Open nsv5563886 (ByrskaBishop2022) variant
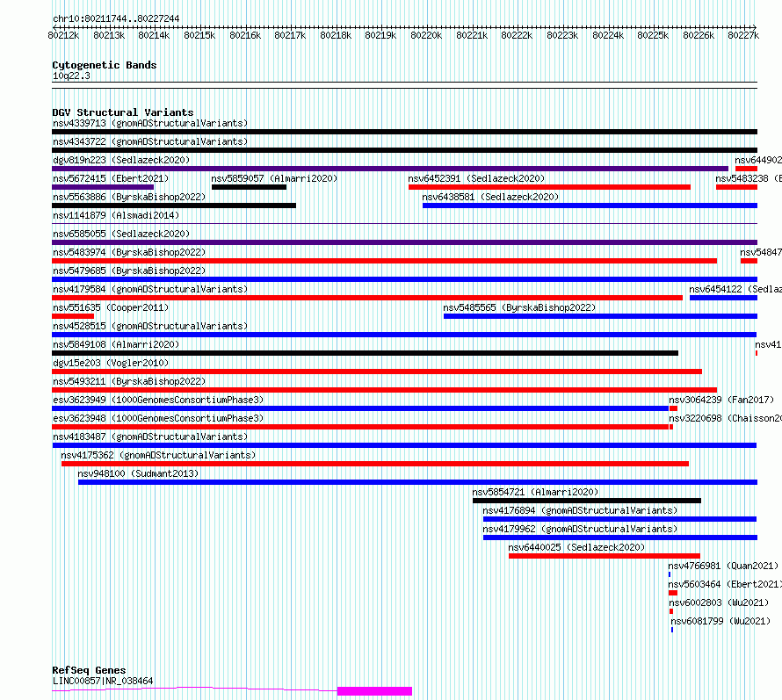The image size is (782, 700). pos(129,197)
